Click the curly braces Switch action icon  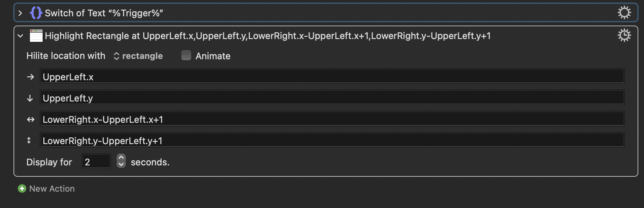tap(36, 13)
